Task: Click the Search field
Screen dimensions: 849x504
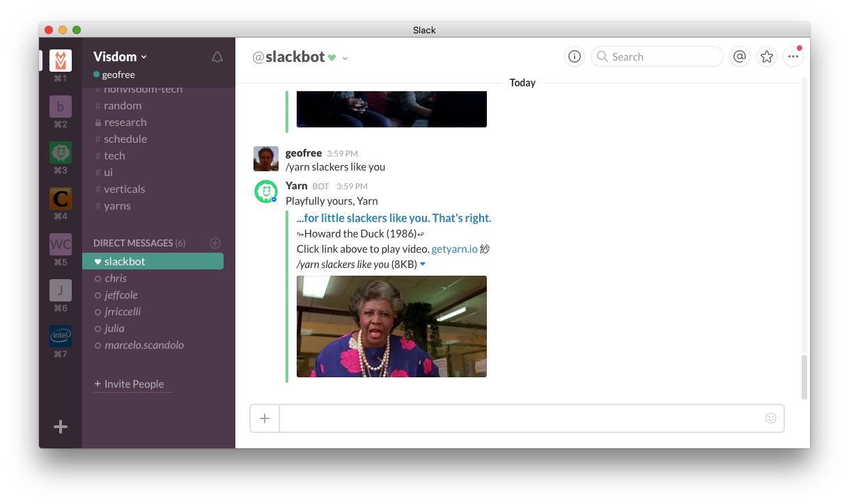Action: pos(657,57)
